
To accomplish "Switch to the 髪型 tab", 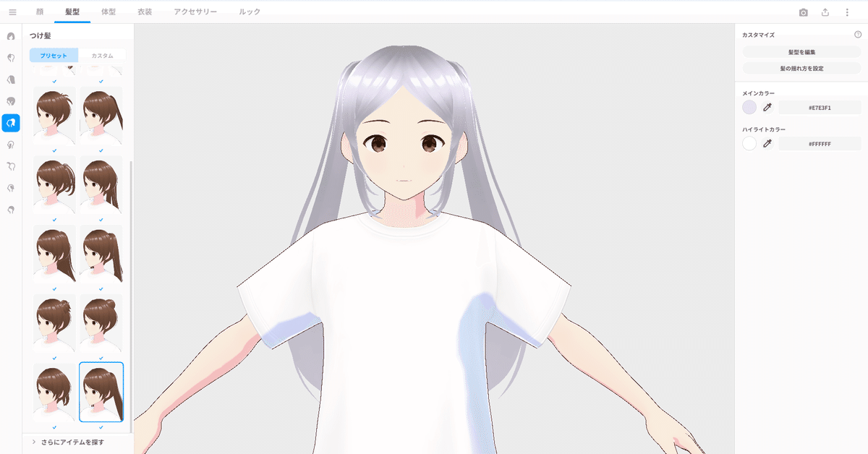I will [72, 12].
